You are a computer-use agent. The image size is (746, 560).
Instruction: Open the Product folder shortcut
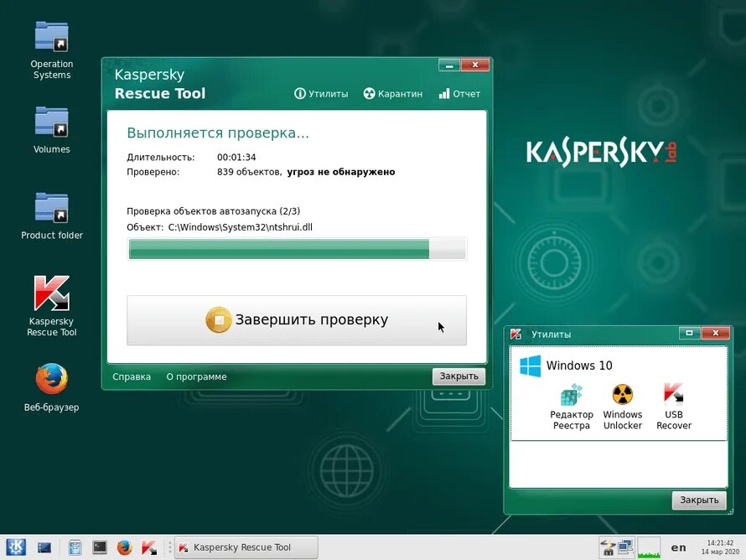tap(51, 215)
